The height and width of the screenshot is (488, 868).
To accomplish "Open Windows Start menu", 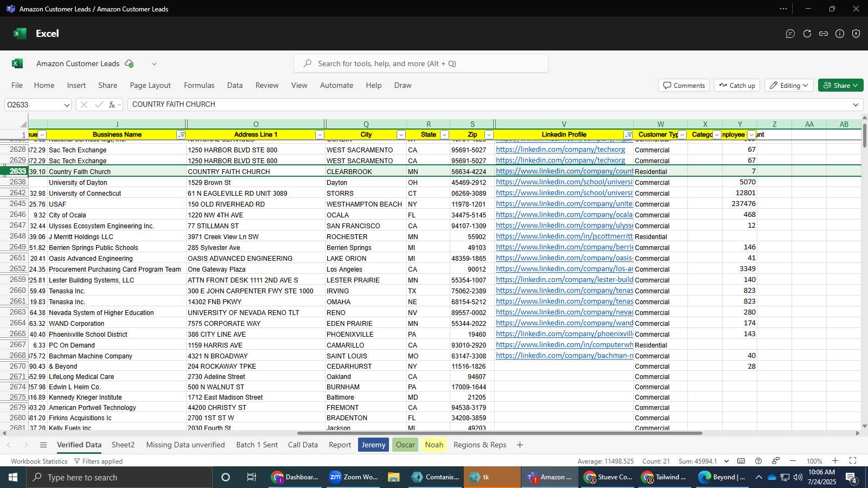I will tap(13, 477).
